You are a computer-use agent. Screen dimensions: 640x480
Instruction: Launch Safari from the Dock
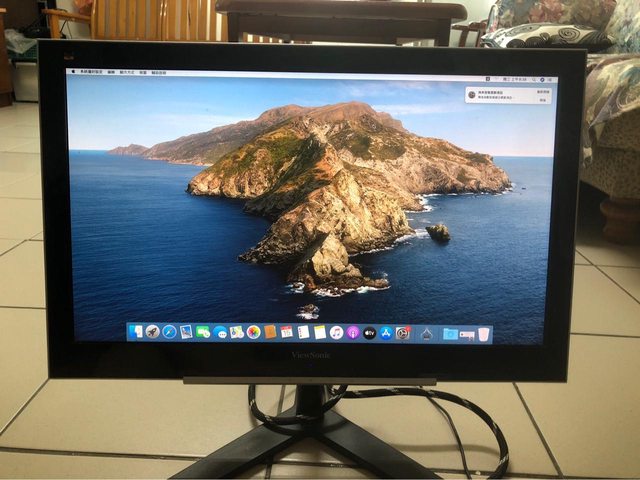(x=169, y=331)
